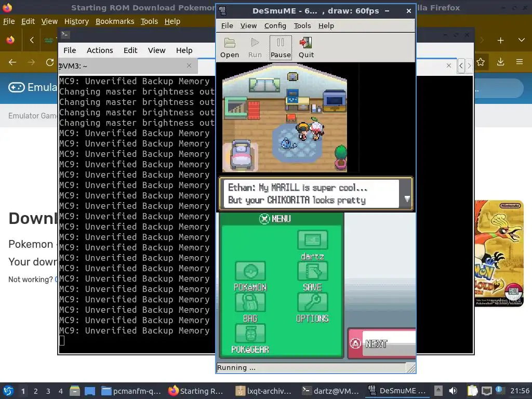
Task: Tap the POKéMON icon in game menu
Action: [250, 271]
